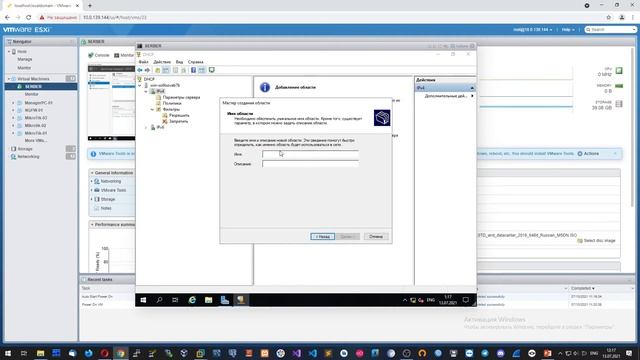Screen dimensions: 640x360
Task: Open Server Manager from guest taskbar
Action: point(224,300)
